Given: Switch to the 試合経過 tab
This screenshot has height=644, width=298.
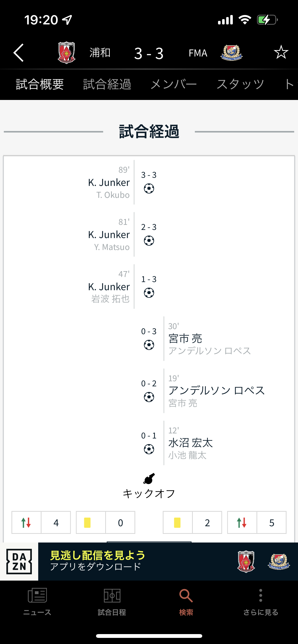Looking at the screenshot, I should click(107, 84).
